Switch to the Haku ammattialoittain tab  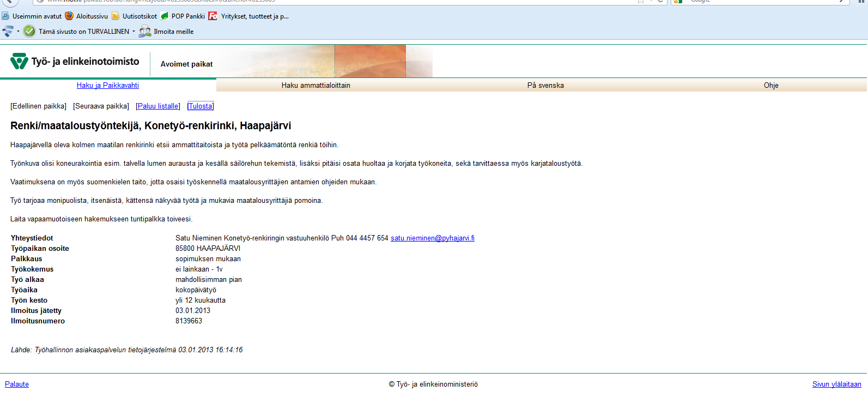click(316, 85)
